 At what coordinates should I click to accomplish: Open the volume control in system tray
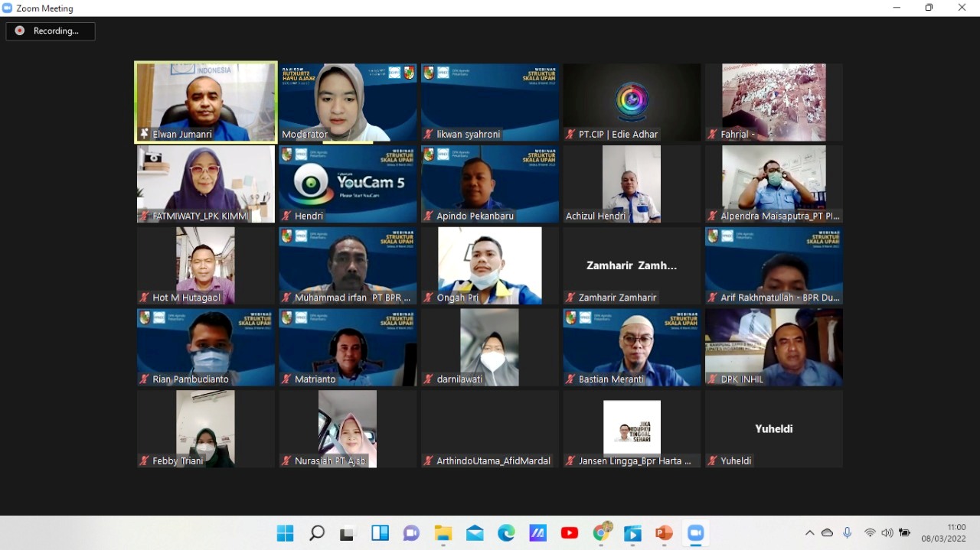tap(887, 533)
